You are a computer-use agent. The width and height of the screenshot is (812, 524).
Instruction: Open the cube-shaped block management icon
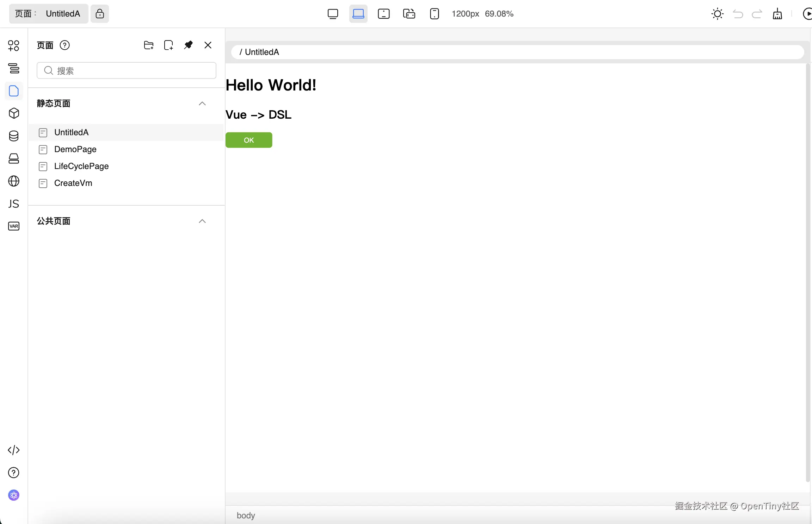point(13,113)
